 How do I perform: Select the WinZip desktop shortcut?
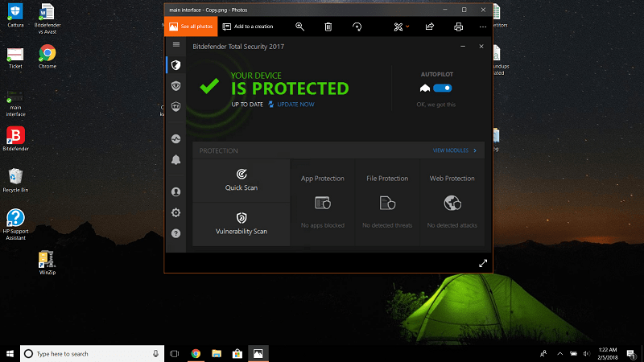coord(47,263)
